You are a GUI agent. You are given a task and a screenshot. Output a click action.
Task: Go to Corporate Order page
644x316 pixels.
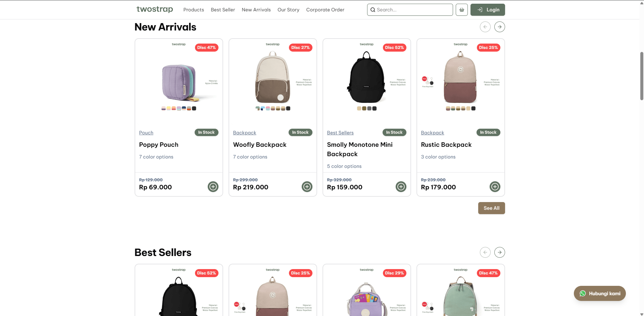click(x=325, y=10)
